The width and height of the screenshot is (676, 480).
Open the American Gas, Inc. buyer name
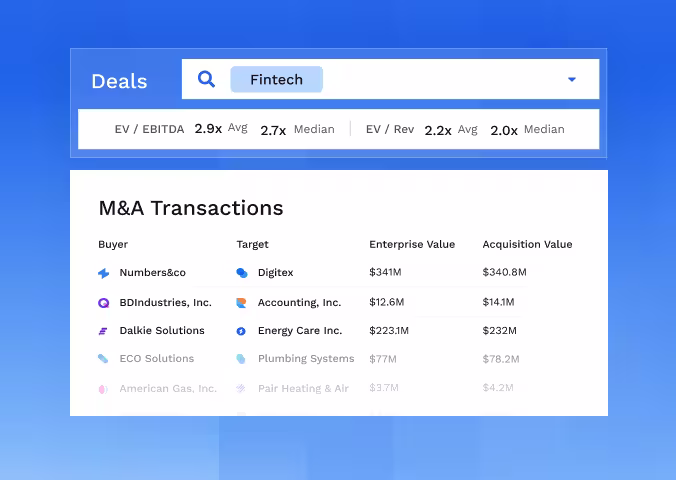point(168,389)
